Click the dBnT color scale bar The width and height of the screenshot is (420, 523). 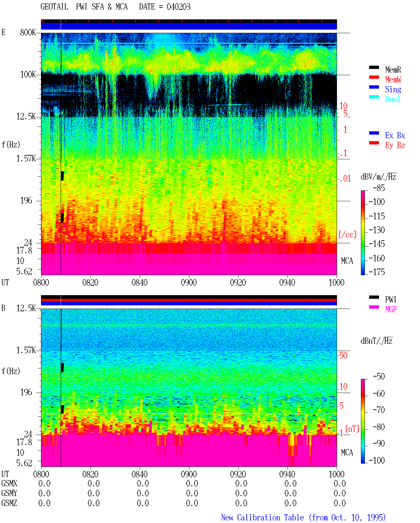[x=363, y=421]
